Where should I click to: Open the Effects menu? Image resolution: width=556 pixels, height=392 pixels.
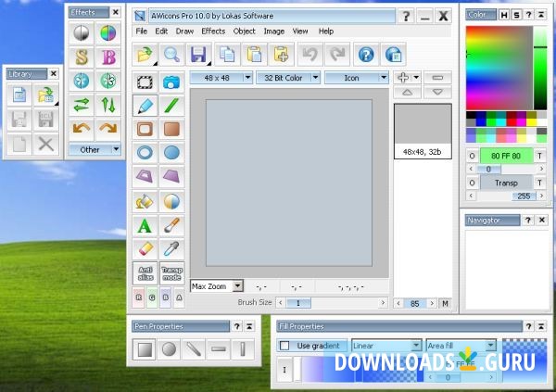pyautogui.click(x=213, y=31)
